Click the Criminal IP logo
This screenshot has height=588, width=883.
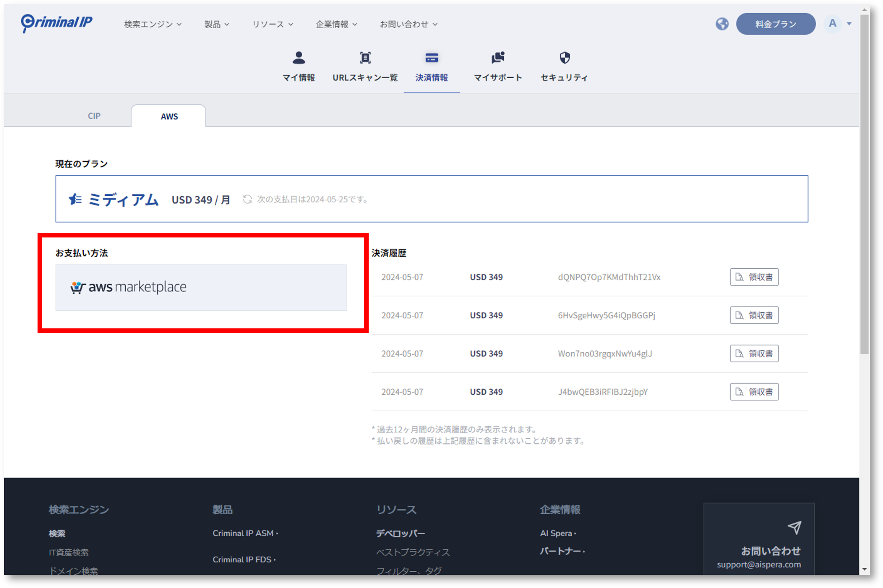point(57,23)
